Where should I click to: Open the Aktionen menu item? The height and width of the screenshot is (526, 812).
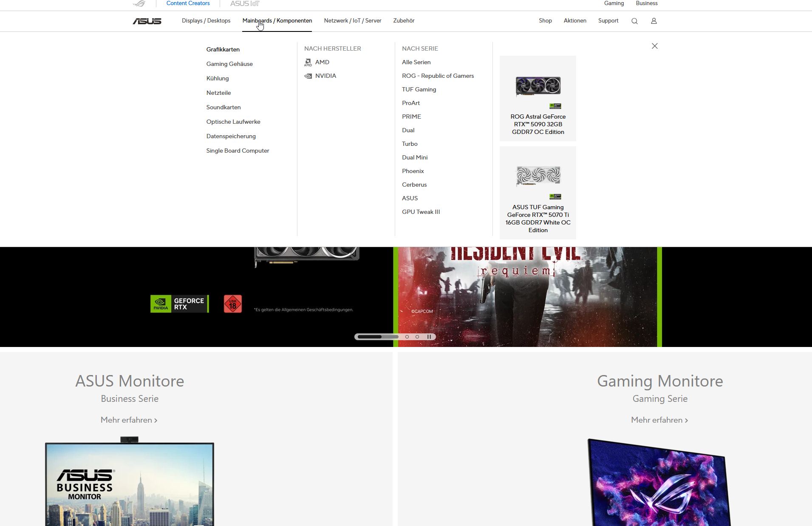click(x=575, y=20)
